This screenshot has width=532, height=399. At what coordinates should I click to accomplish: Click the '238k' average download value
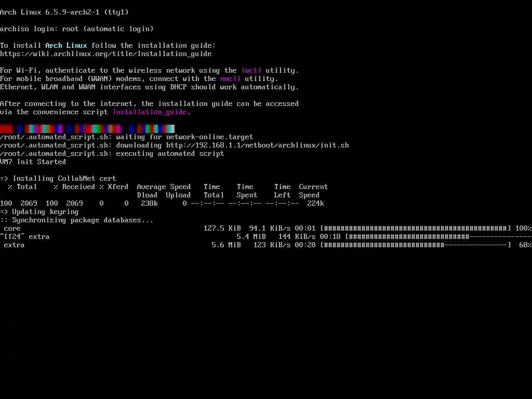(149, 203)
